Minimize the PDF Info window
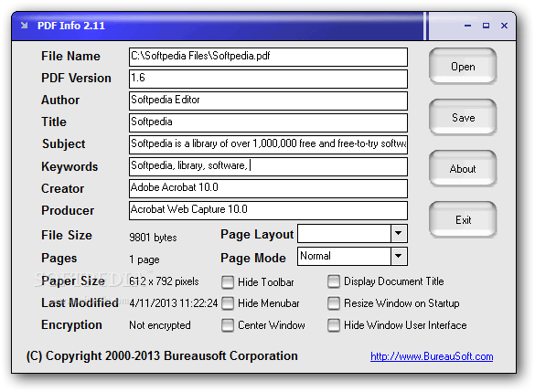535x392 pixels. tap(467, 26)
